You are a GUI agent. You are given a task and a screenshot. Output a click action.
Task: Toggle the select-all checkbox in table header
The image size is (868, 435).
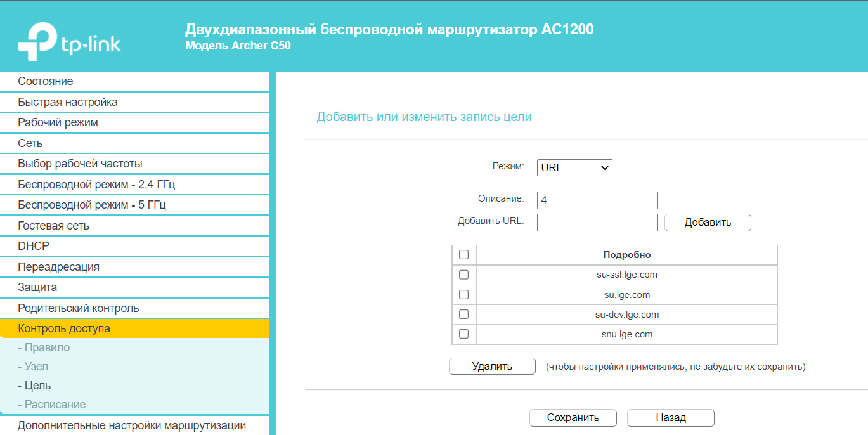[x=463, y=255]
